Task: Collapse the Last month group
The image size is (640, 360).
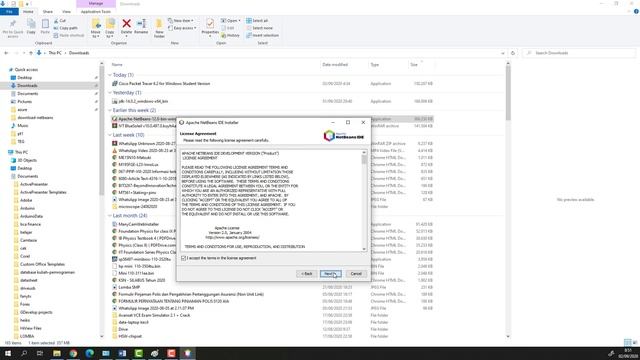Action: pyautogui.click(x=110, y=216)
